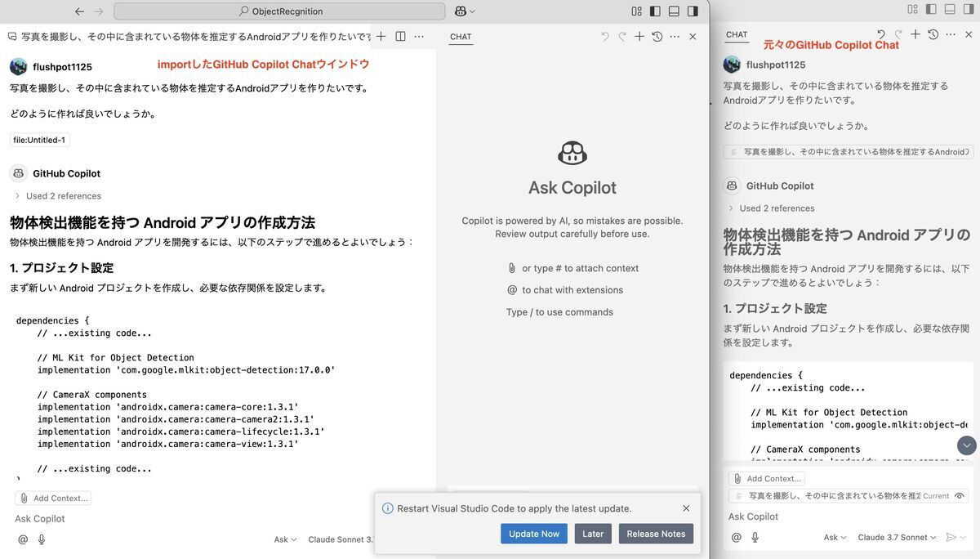Click the large Copilot logo above Ask Copilot
Viewport: 980px width, 559px height.
click(572, 153)
